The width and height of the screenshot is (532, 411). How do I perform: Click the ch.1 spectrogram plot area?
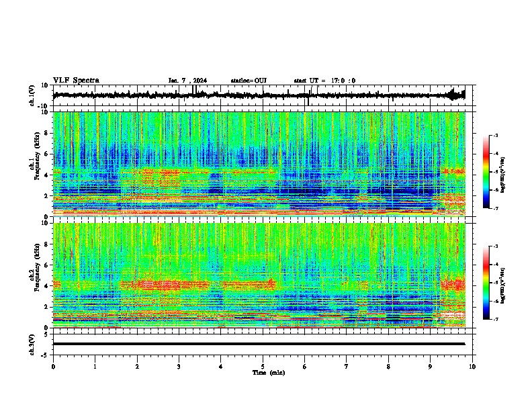259,164
